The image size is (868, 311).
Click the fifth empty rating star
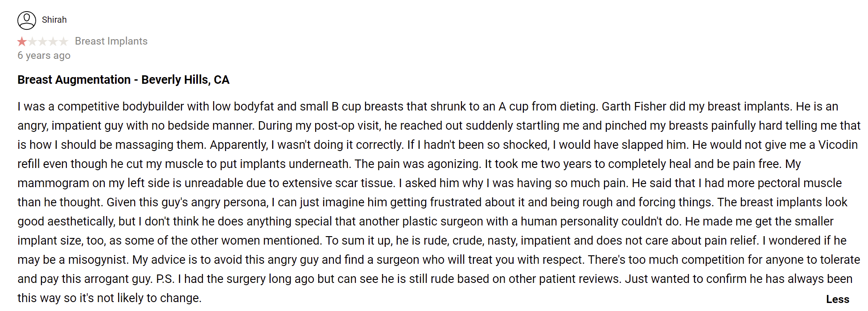click(x=63, y=42)
